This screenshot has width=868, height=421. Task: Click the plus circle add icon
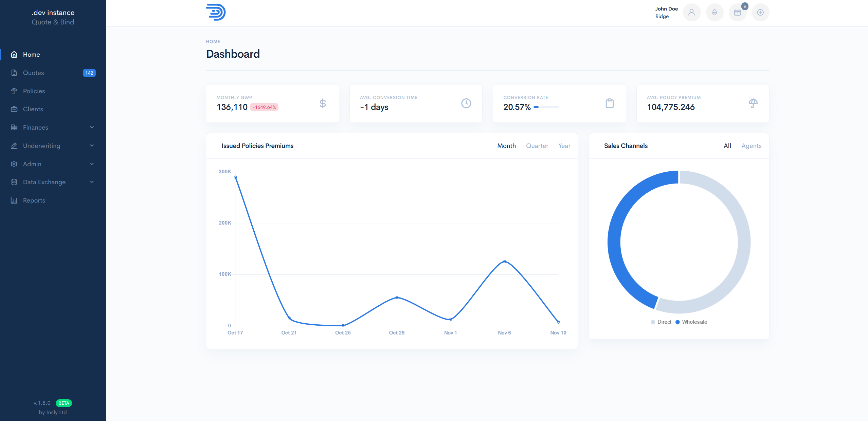pos(760,13)
